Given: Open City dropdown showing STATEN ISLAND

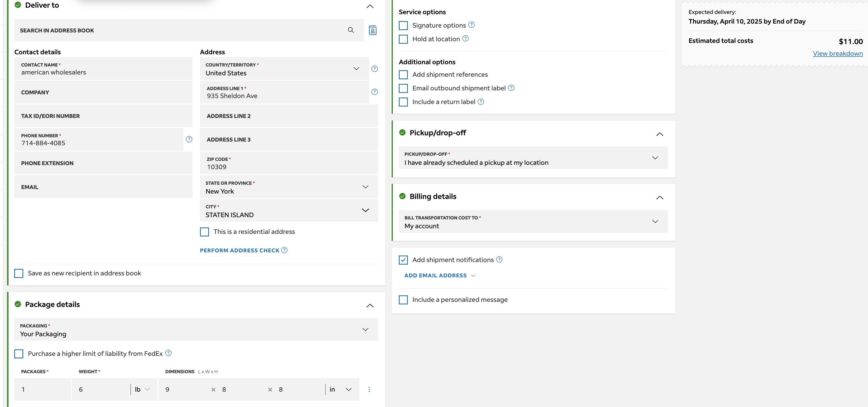Looking at the screenshot, I should [x=289, y=210].
